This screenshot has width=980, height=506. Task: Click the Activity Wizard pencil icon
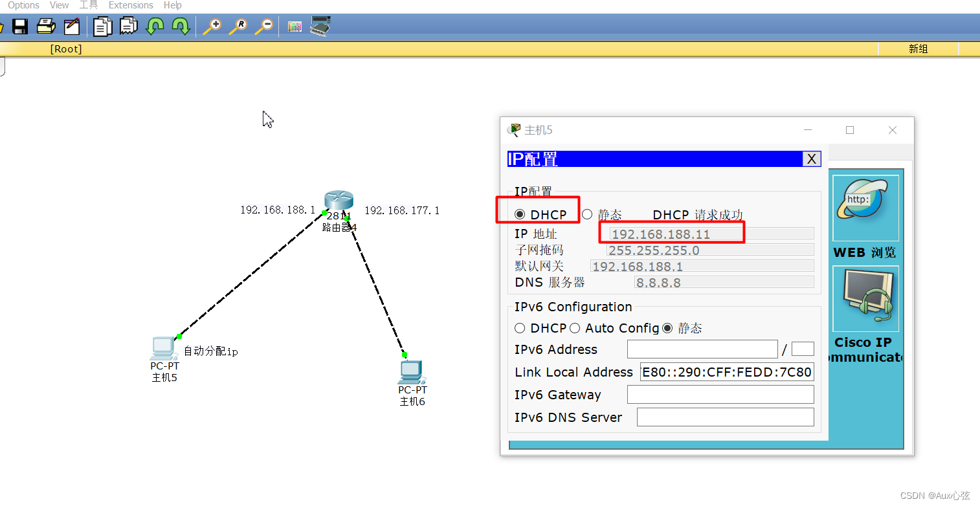(x=71, y=26)
